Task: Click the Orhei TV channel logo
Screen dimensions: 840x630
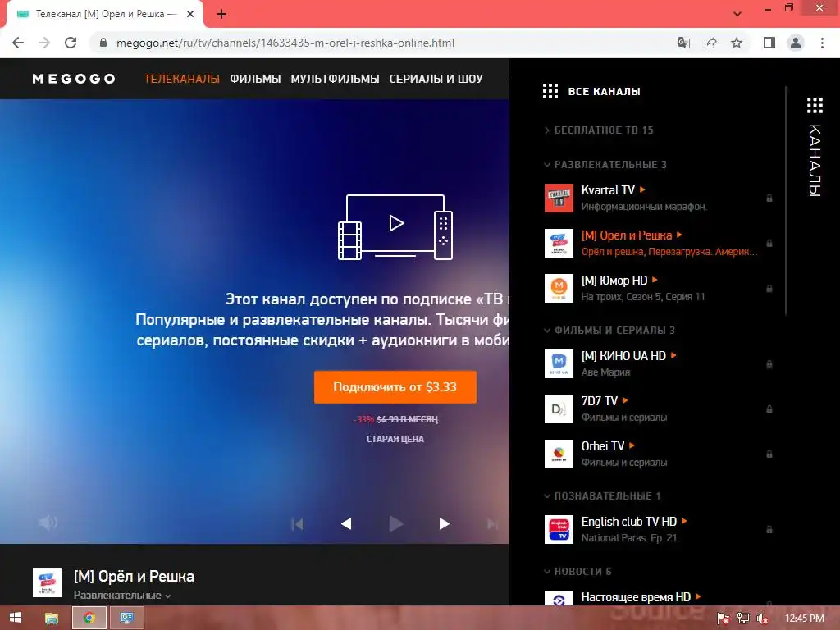Action: 559,454
